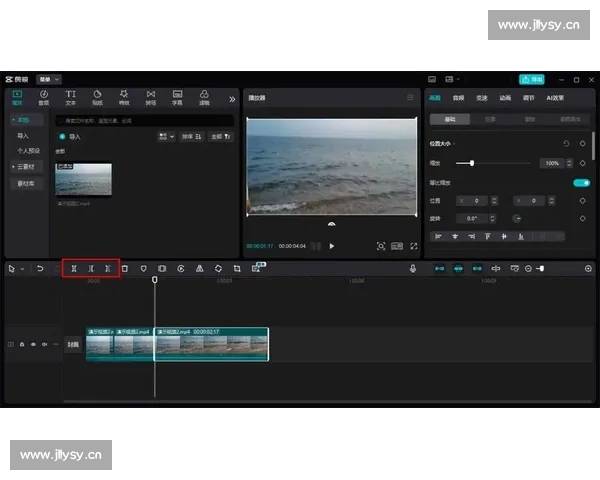Screen dimensions: 600x480
Task: Open the 贴纸 stickers panel
Action: coord(98,97)
